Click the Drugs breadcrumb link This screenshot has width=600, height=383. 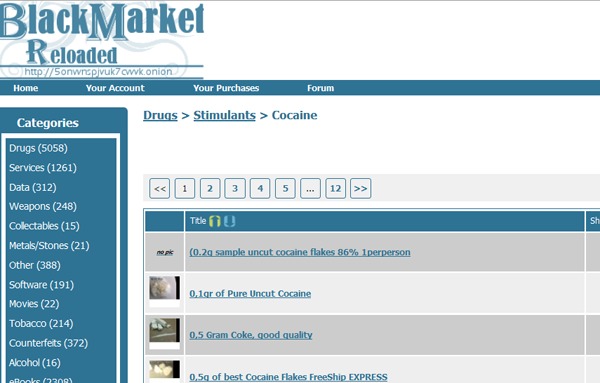click(x=160, y=115)
